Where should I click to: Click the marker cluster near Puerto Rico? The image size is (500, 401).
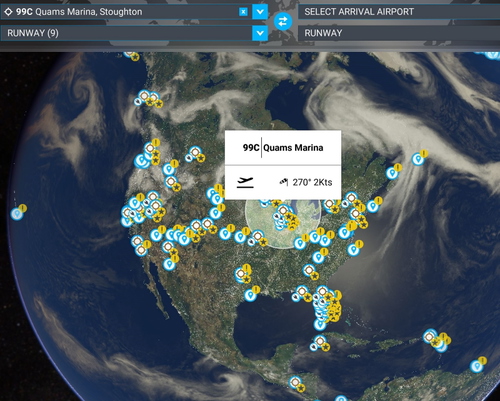point(437,340)
